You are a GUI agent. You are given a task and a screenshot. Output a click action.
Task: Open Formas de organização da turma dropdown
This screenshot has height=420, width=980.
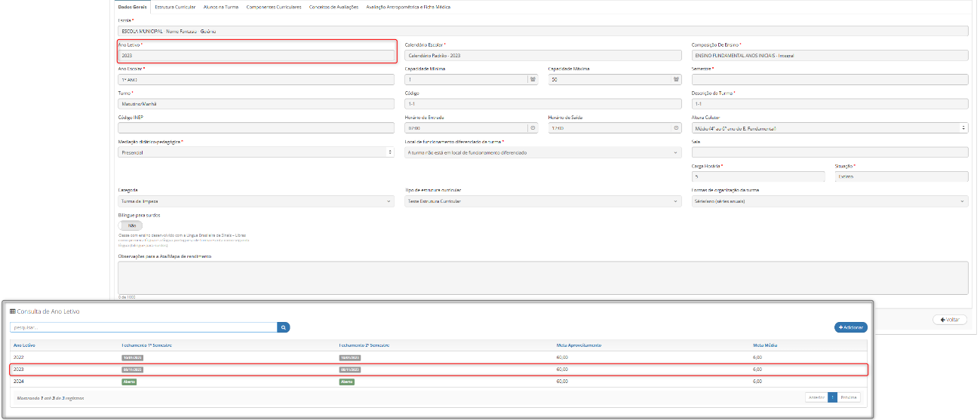click(x=830, y=201)
